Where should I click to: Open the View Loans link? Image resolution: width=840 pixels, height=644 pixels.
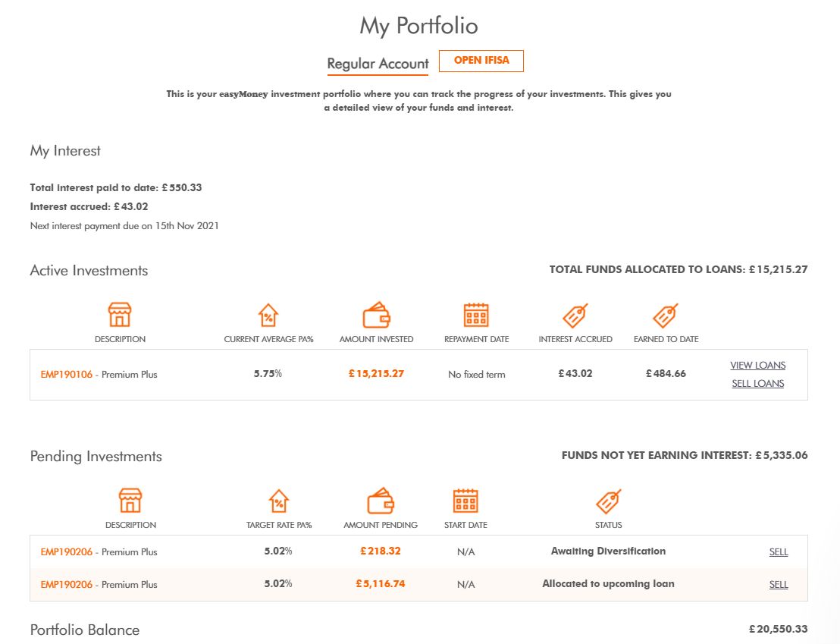[757, 365]
